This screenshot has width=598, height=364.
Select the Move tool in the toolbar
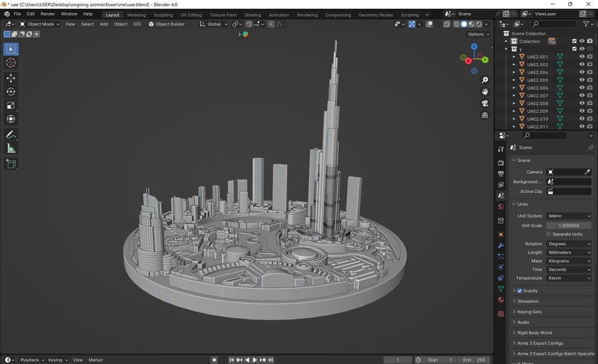pyautogui.click(x=11, y=78)
